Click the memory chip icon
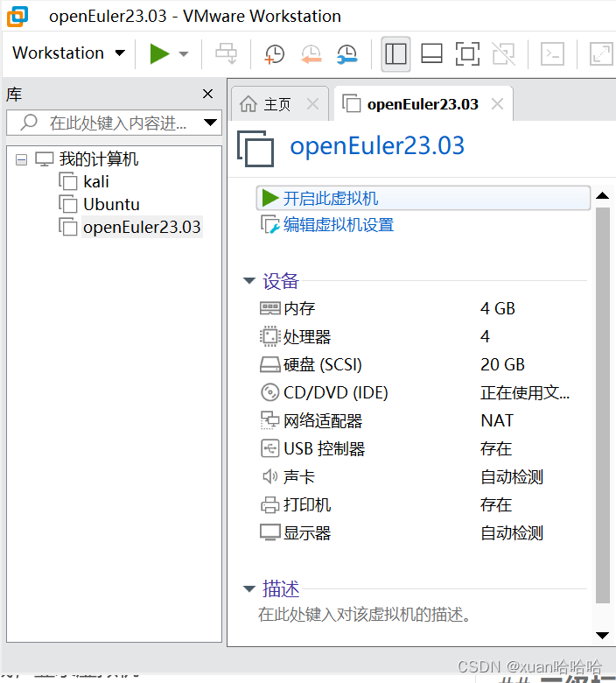The width and height of the screenshot is (616, 683). point(269,308)
